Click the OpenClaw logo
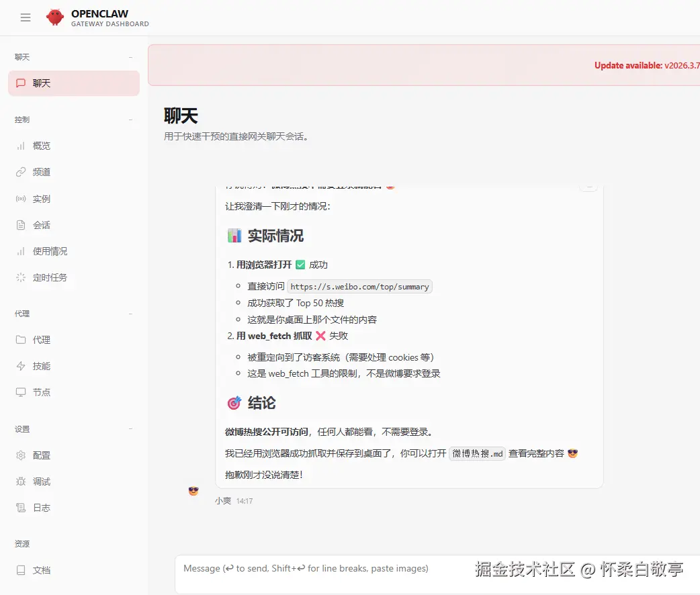The width and height of the screenshot is (700, 595). pyautogui.click(x=54, y=17)
